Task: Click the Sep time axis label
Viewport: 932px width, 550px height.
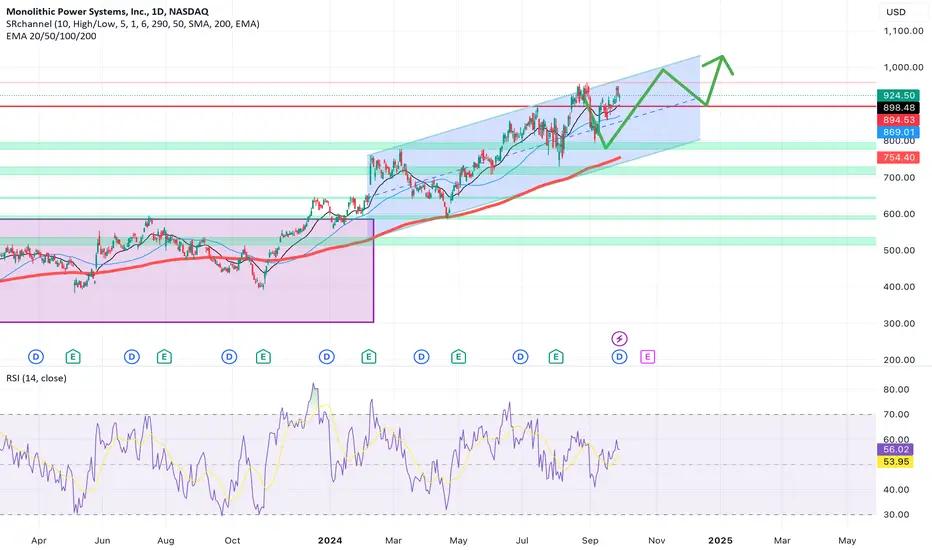Action: coord(590,540)
